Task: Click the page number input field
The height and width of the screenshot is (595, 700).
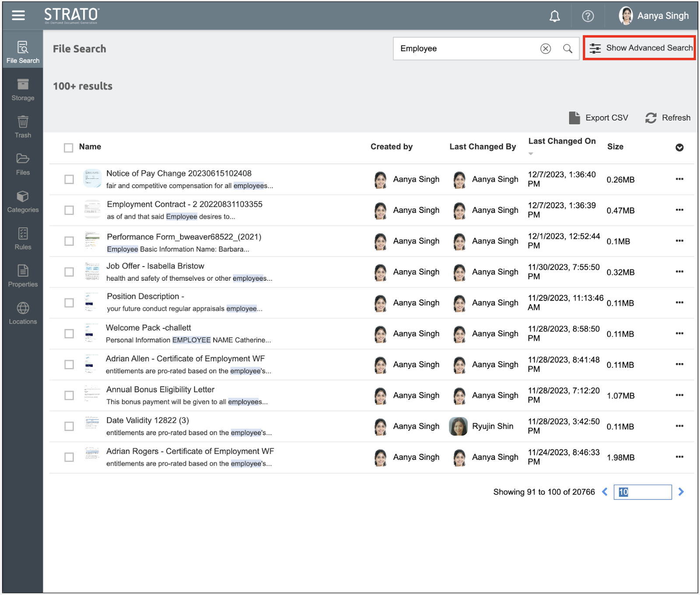Action: coord(642,492)
